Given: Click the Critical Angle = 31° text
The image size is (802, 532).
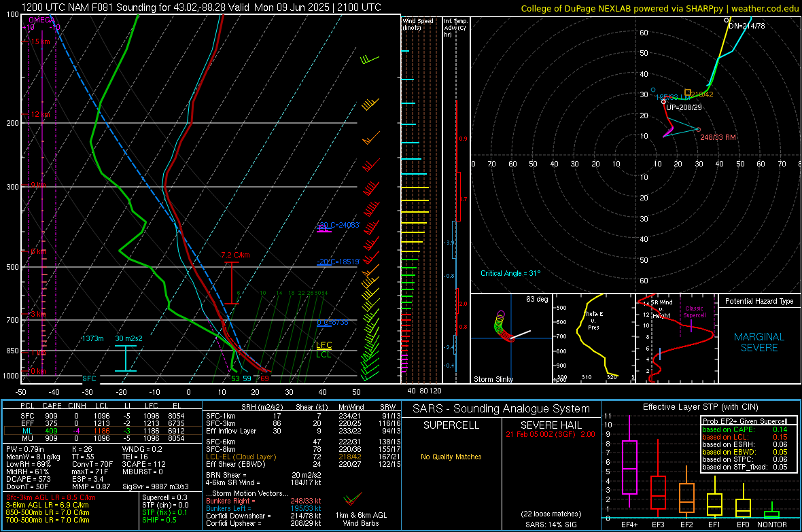Looking at the screenshot, I should tap(510, 273).
